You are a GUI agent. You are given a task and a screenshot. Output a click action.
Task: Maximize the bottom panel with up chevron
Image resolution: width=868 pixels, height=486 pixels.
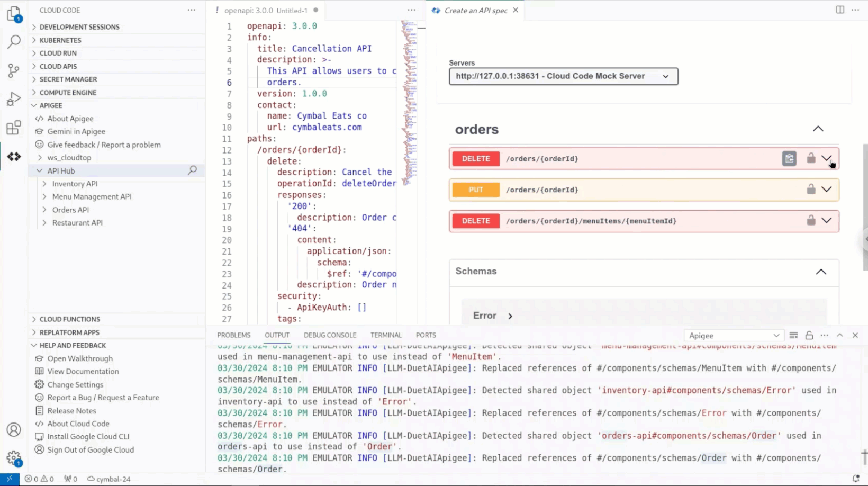coord(840,336)
